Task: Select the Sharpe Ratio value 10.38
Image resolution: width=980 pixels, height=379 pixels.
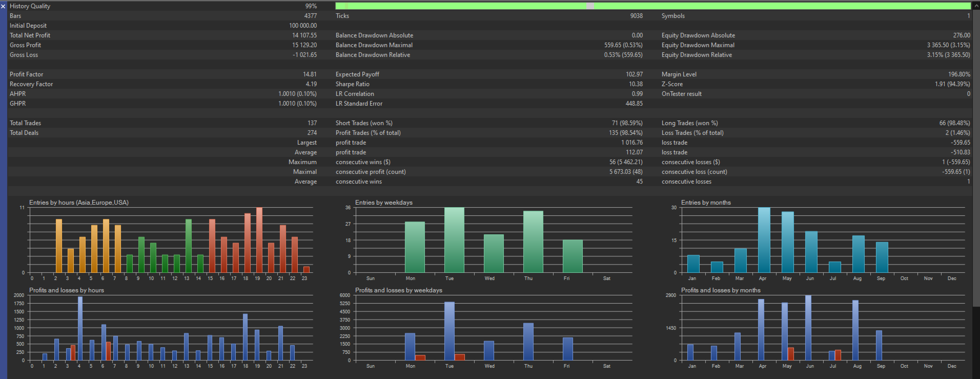Action: coord(636,84)
